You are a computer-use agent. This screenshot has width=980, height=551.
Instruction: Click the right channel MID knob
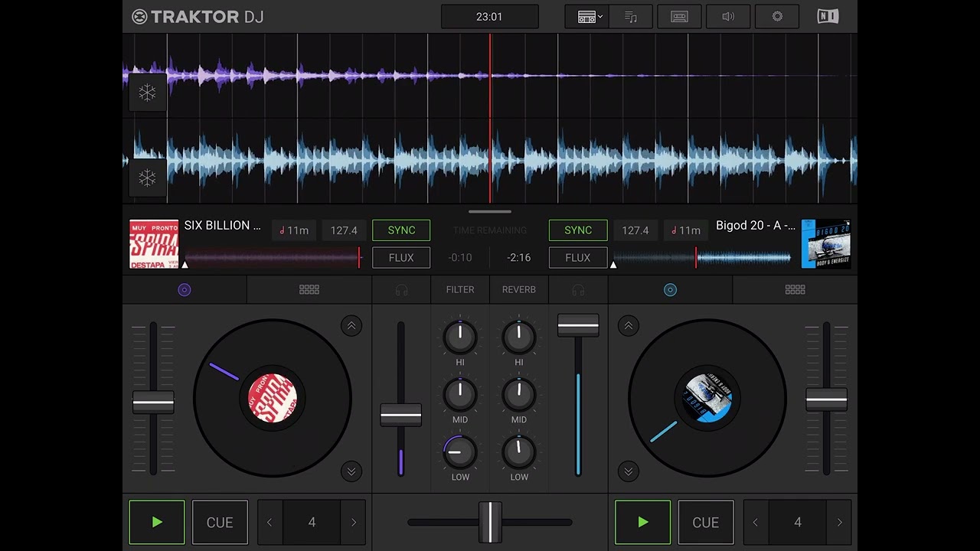tap(519, 394)
